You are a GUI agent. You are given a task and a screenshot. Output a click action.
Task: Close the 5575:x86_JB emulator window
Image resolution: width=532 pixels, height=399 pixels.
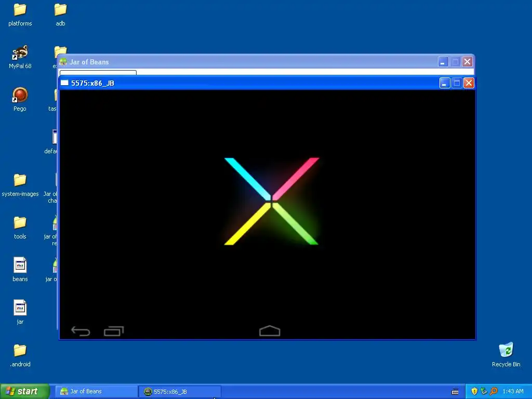click(469, 83)
